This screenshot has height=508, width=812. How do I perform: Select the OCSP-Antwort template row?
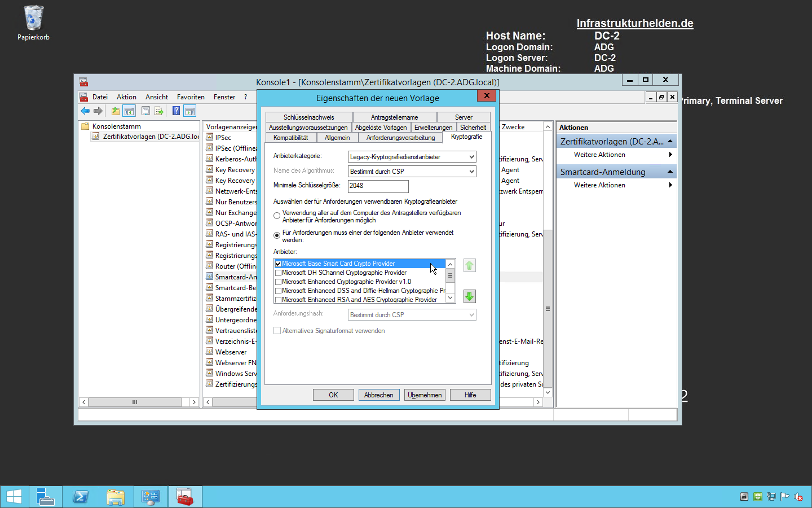231,224
